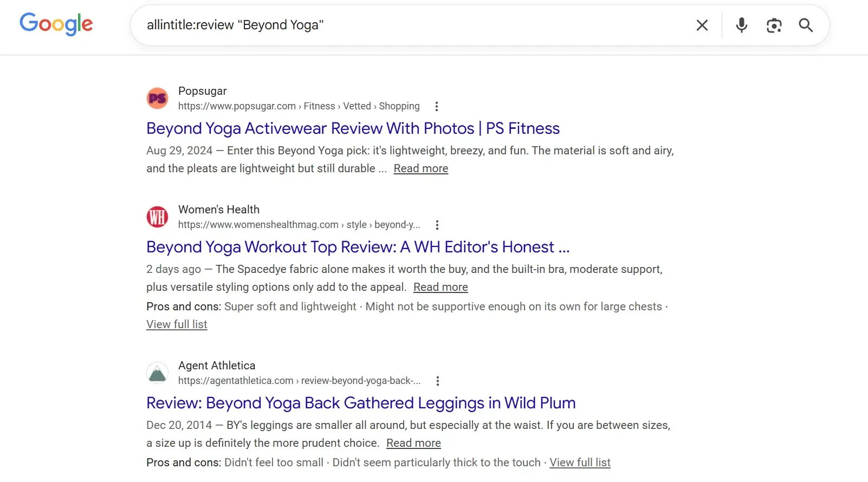Open the three-dot menu on the Women's Health result
This screenshot has width=868, height=482.
pos(437,224)
